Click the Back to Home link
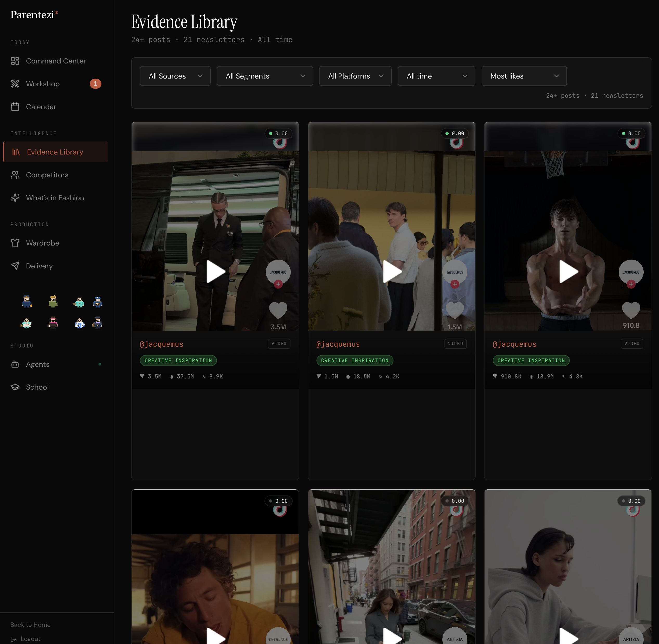The width and height of the screenshot is (659, 644). [x=30, y=625]
